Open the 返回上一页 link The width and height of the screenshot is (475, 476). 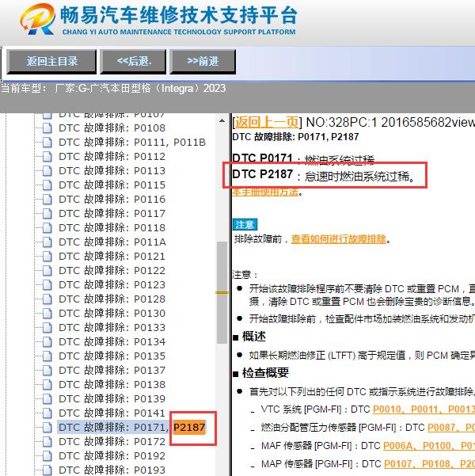coord(267,122)
